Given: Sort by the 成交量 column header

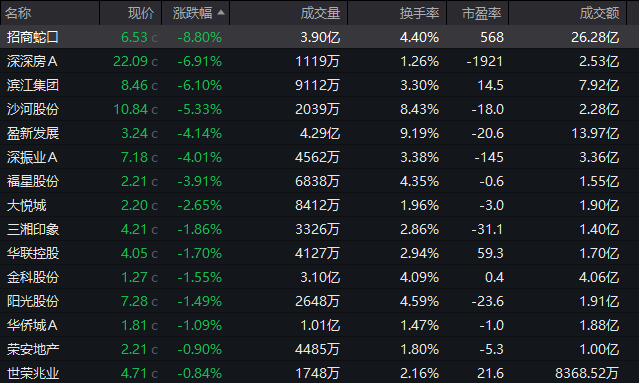Looking at the screenshot, I should tap(320, 13).
